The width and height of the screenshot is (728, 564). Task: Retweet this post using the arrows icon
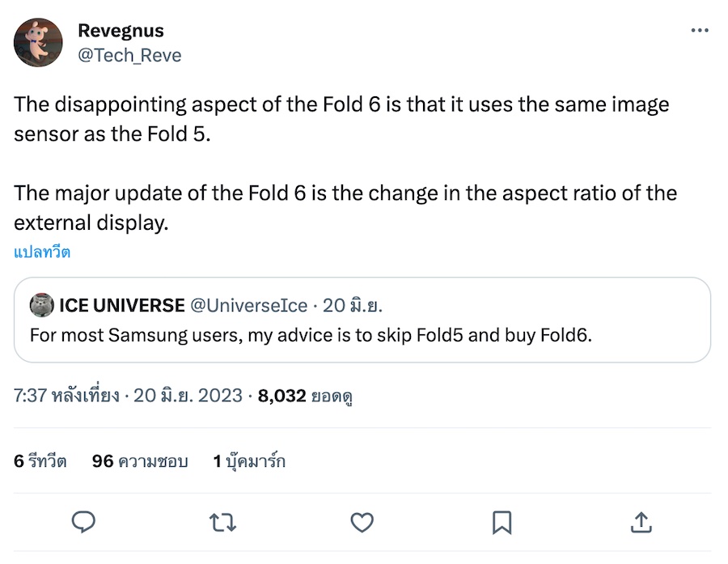click(x=223, y=522)
